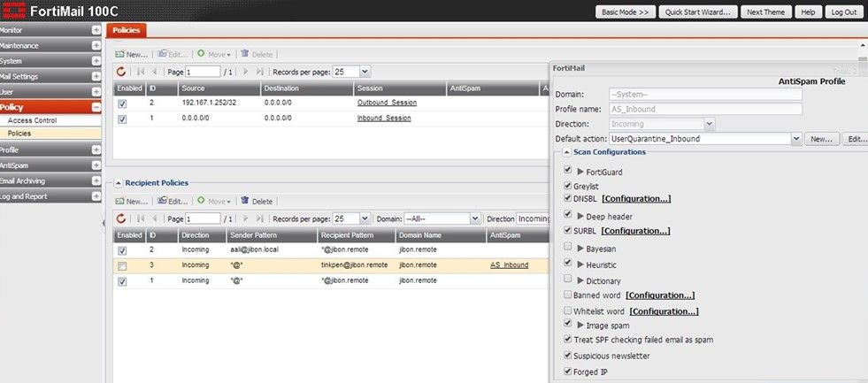Click the Fortinet logo icon
This screenshot has height=383, width=868.
(x=14, y=11)
